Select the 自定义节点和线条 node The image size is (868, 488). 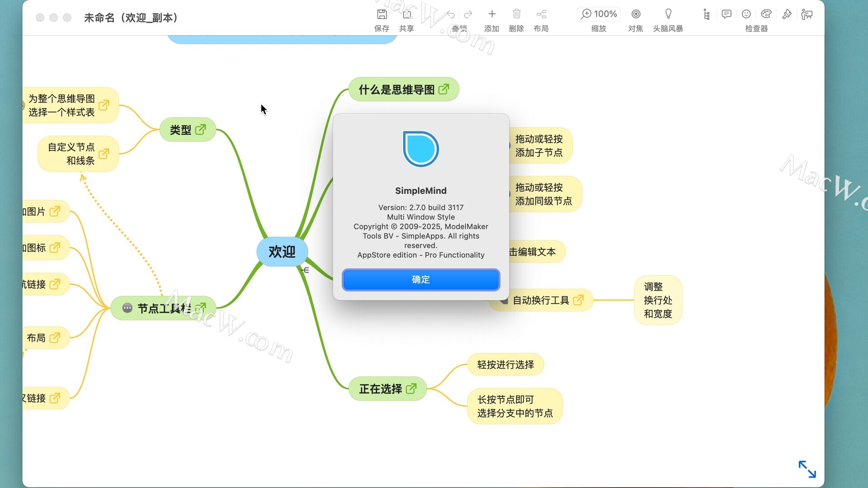(78, 154)
